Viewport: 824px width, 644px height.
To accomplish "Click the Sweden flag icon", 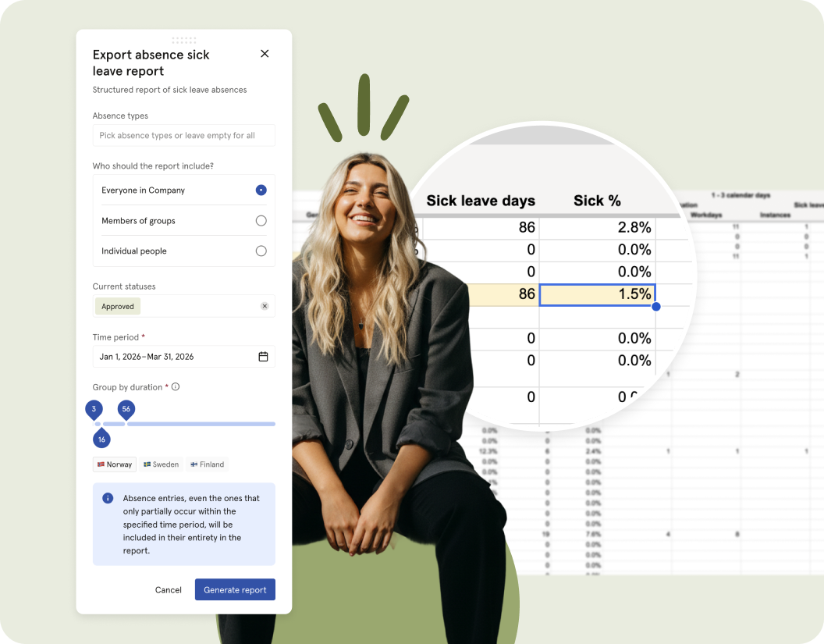I will 148,464.
